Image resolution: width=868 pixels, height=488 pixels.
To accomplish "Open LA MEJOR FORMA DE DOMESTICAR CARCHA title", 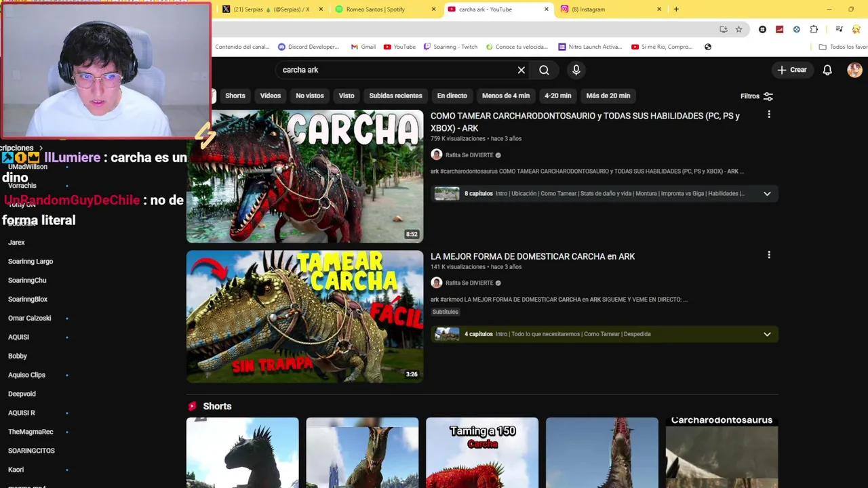I will point(532,256).
